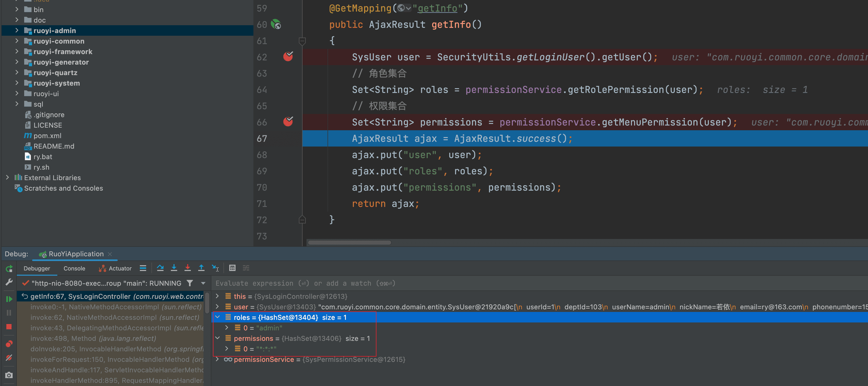Click the fold marker on line 61
The height and width of the screenshot is (386, 868).
coord(302,41)
